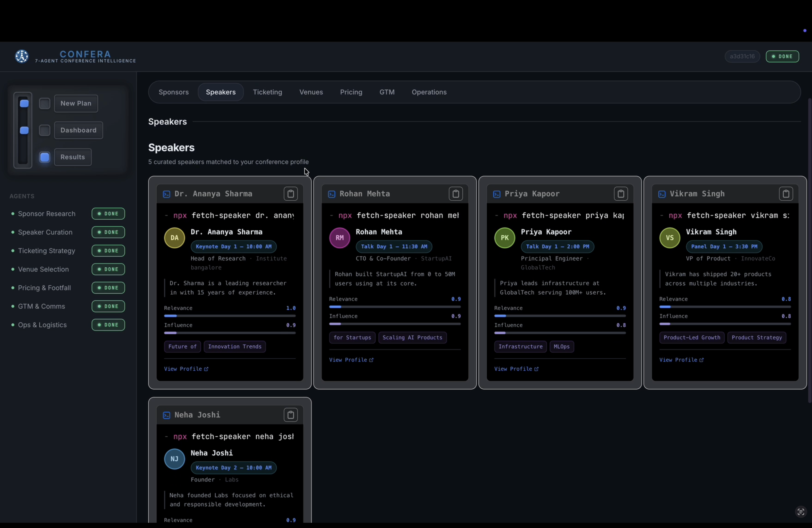Click the DA avatar circle

point(175,238)
